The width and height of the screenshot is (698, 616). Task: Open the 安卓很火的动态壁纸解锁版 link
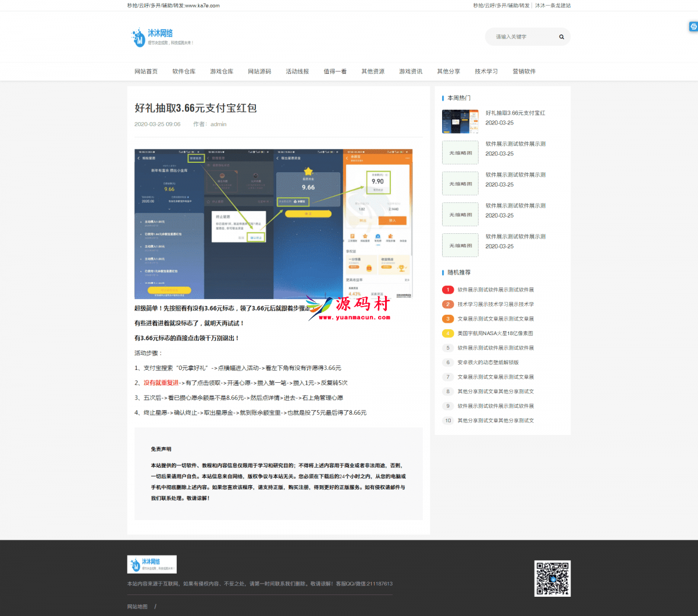click(x=488, y=362)
